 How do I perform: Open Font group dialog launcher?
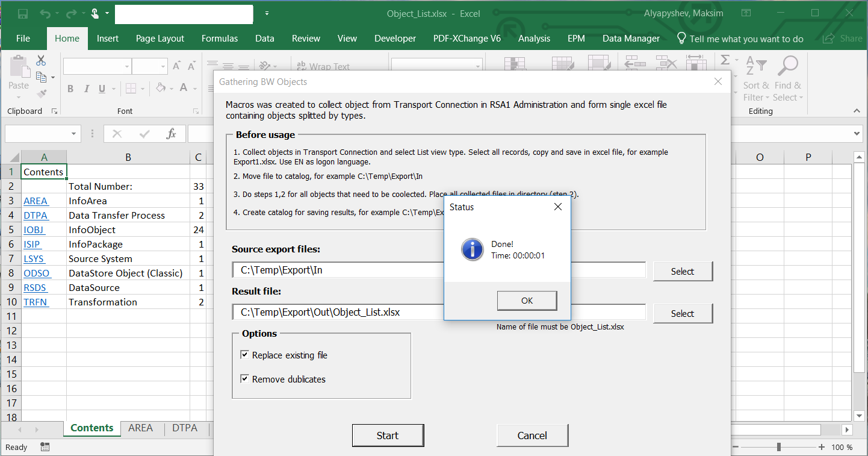point(196,111)
